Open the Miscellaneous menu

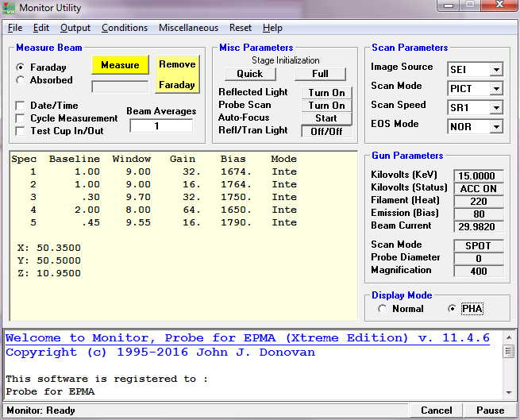[188, 28]
